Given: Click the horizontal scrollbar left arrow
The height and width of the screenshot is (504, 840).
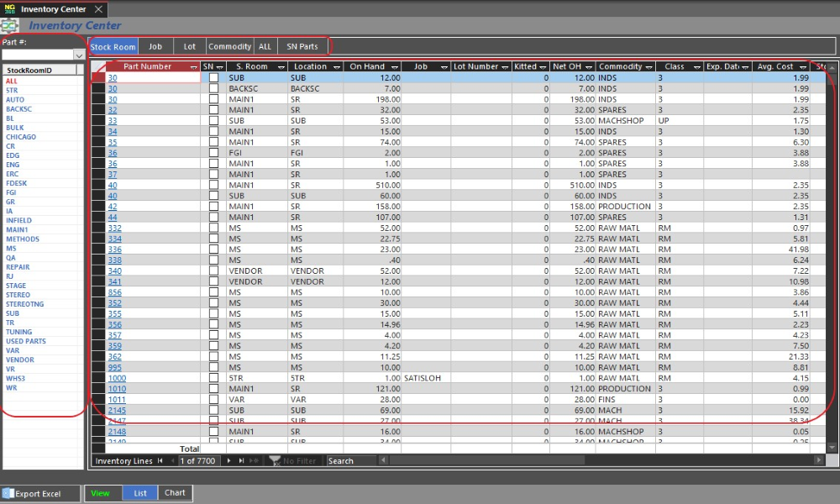Looking at the screenshot, I should (x=384, y=460).
